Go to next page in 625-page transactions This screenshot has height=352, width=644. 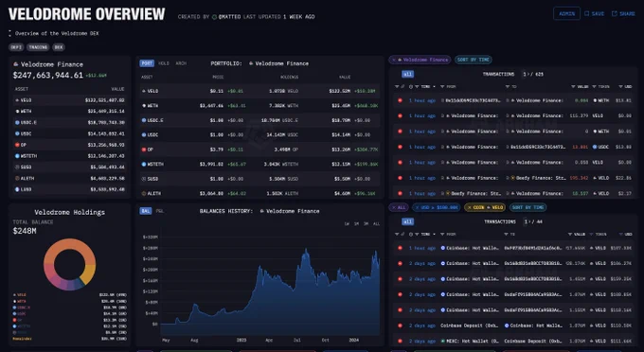[x=528, y=74]
